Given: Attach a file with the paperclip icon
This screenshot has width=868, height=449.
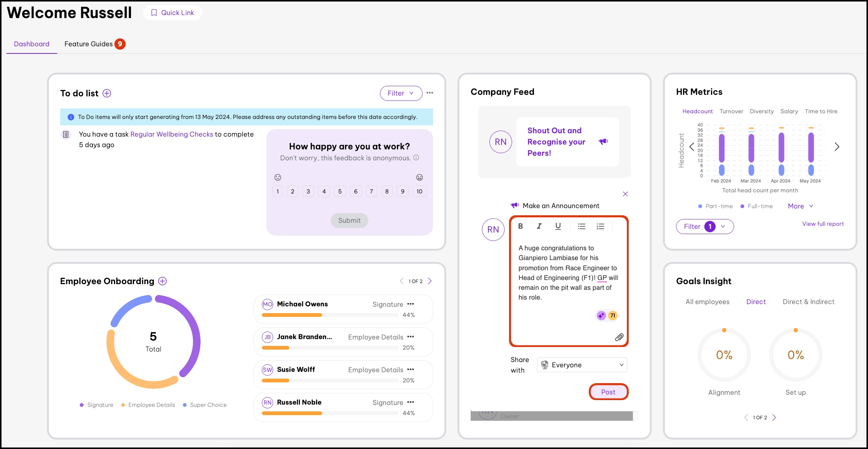Looking at the screenshot, I should [x=619, y=337].
